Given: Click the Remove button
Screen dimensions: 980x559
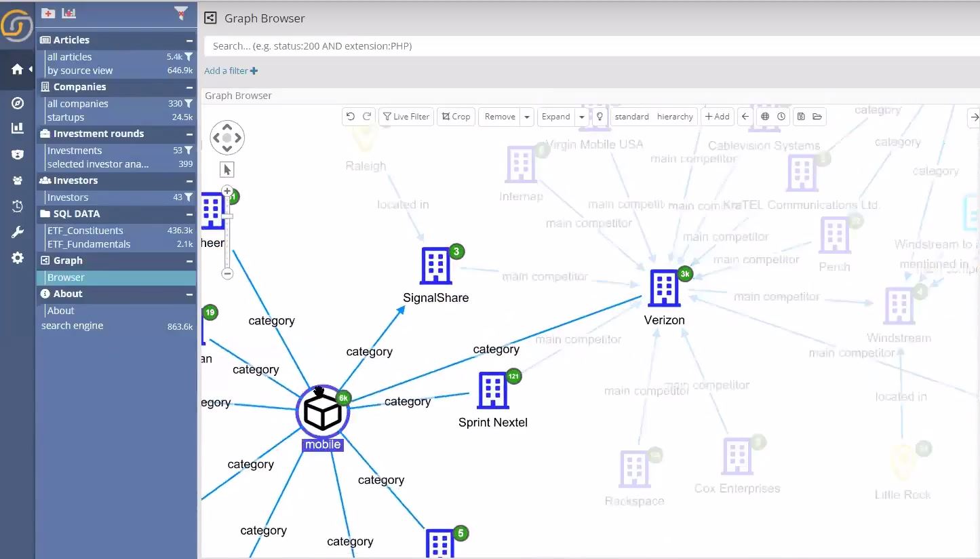Looking at the screenshot, I should pos(500,117).
